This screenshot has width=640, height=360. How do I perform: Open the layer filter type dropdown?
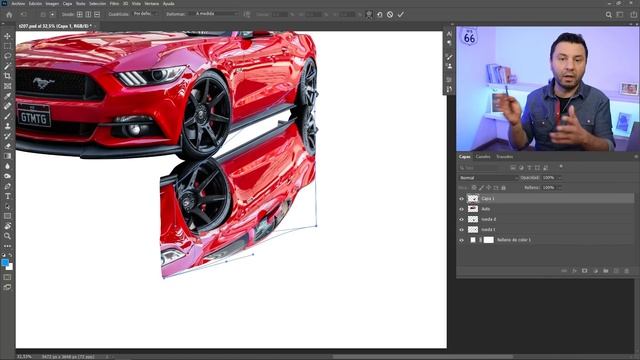click(482, 168)
